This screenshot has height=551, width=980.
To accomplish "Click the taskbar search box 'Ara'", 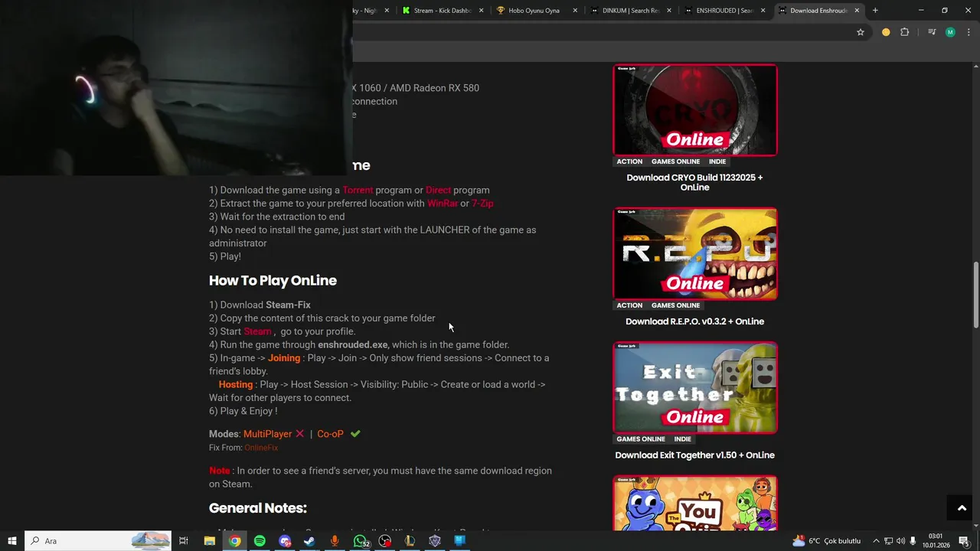I will tap(98, 541).
